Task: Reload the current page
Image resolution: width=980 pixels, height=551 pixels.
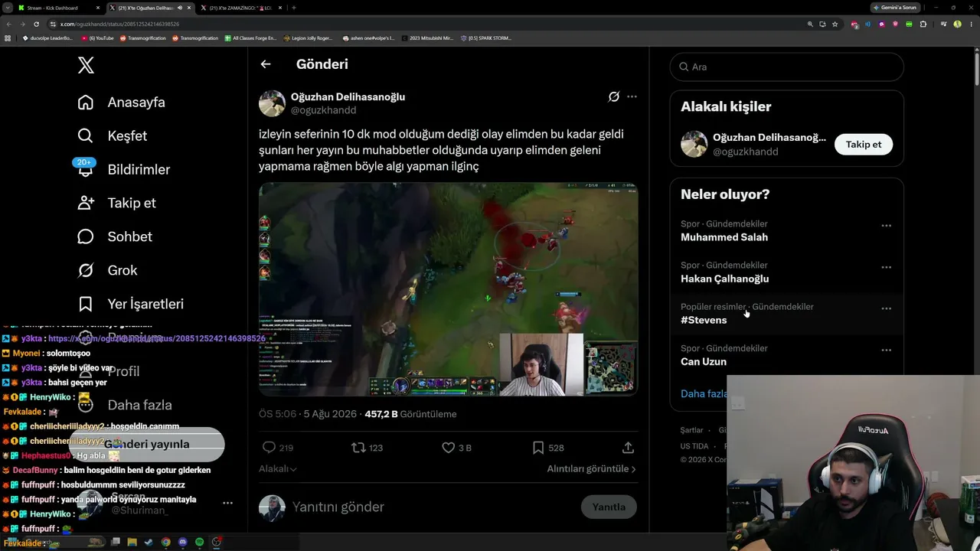Action: coord(36,24)
